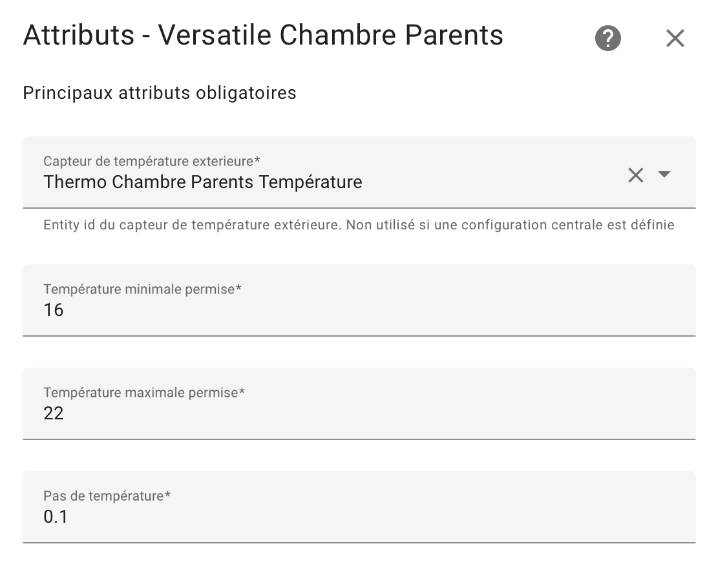Click the Pas de température label
Image resolution: width=716 pixels, height=588 pixels.
(107, 496)
